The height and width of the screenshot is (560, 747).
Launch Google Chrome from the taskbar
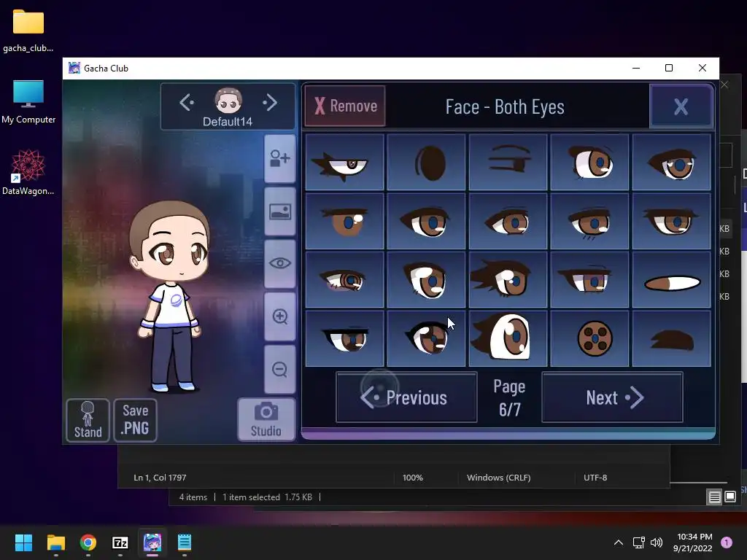pyautogui.click(x=88, y=542)
